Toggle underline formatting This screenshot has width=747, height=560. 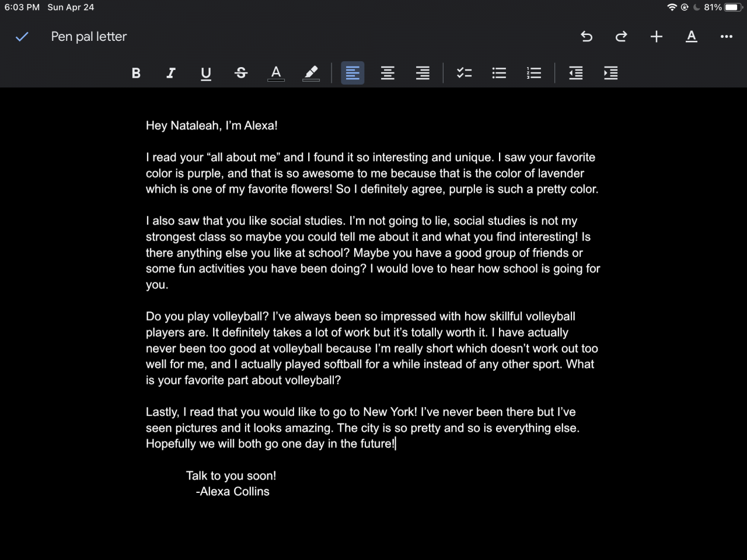[x=206, y=73]
